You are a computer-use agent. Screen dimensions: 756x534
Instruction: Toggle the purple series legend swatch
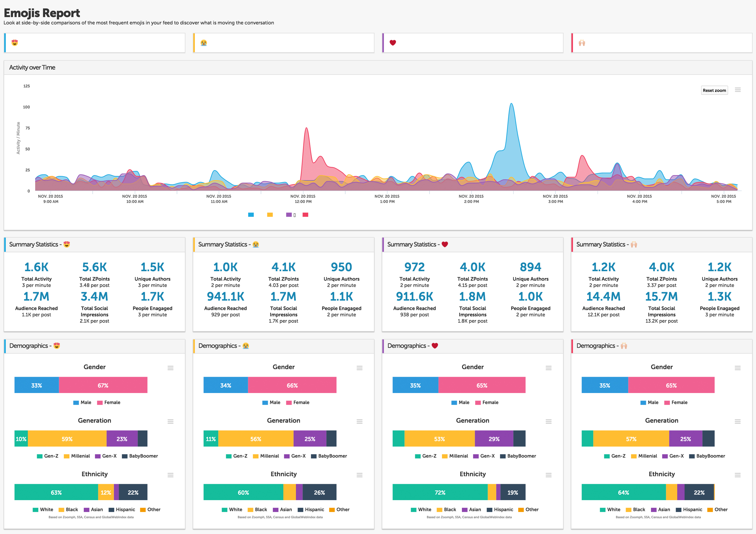289,215
